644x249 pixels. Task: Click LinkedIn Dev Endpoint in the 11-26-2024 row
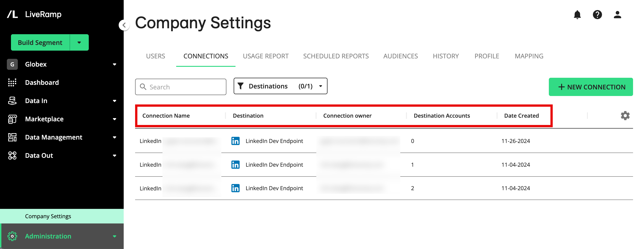pos(274,141)
